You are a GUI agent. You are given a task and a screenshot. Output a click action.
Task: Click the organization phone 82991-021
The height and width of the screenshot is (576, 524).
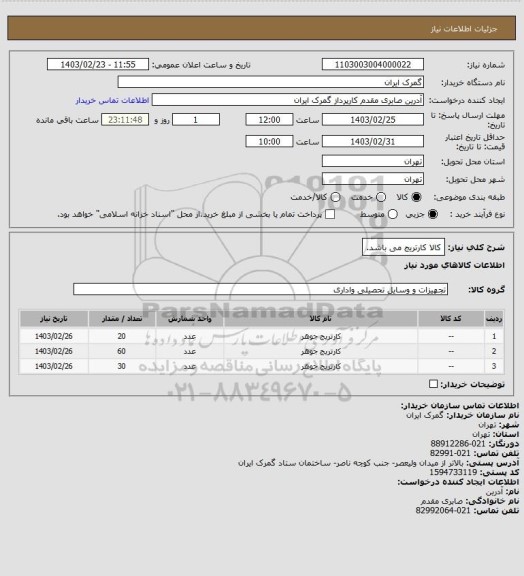[450, 453]
